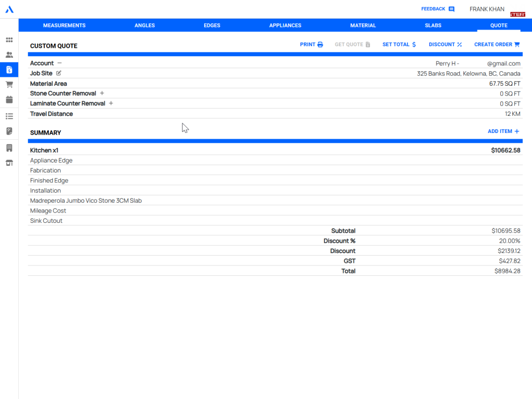Image resolution: width=532 pixels, height=399 pixels.
Task: Click the 20.00% discount percentage value
Action: point(510,241)
